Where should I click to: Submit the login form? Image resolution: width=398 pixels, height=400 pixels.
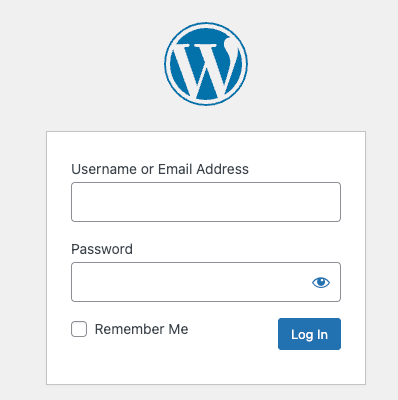[x=309, y=334]
